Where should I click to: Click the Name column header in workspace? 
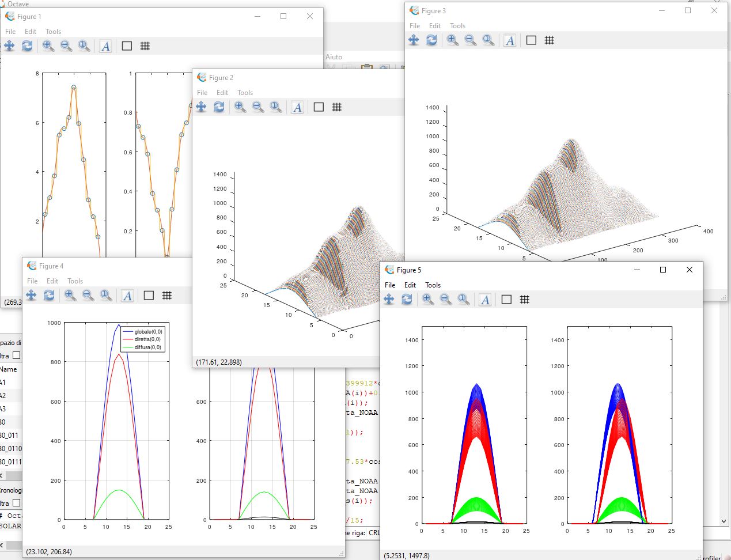(x=9, y=369)
